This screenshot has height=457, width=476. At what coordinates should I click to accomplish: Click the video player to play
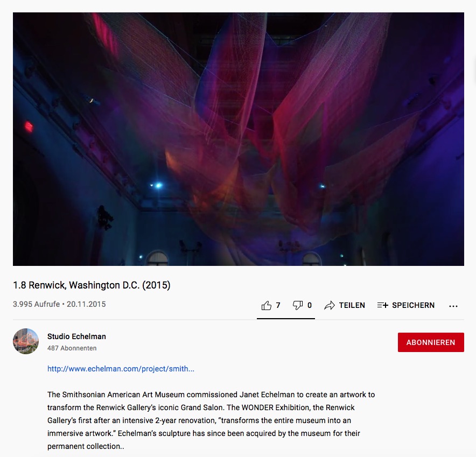pyautogui.click(x=239, y=139)
